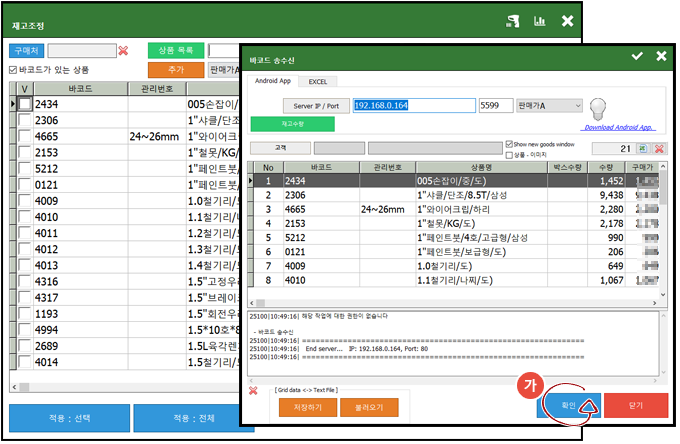Click the barcode scanner icon in 재고조정 title bar
This screenshot has height=444, width=680.
(512, 21)
